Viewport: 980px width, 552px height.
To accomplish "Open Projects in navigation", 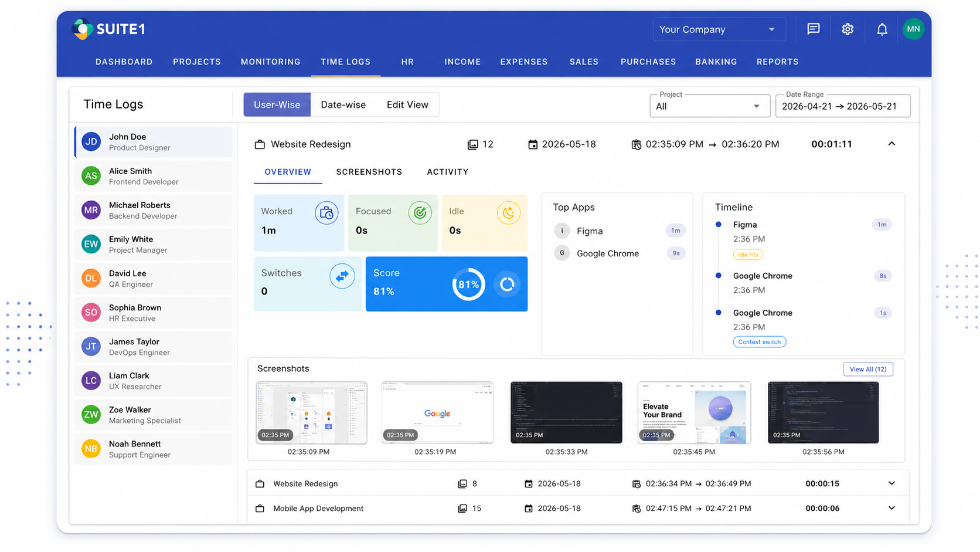I will 197,62.
